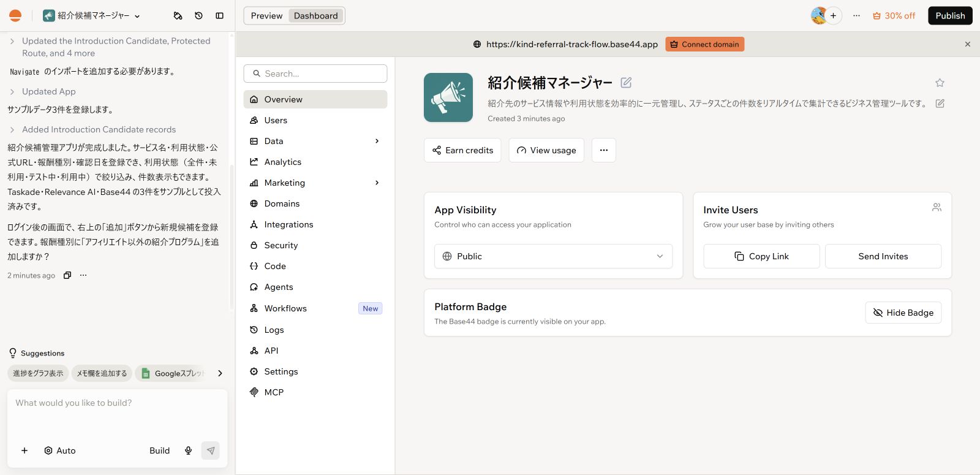The image size is (980, 475).
Task: Expand 'Updated App' step details
Action: (12, 91)
